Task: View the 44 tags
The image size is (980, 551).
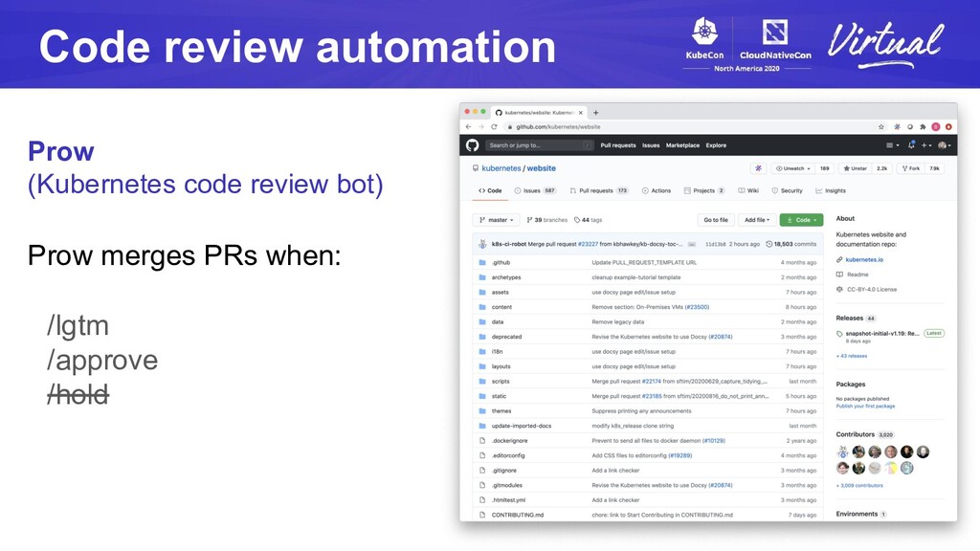Action: [588, 220]
